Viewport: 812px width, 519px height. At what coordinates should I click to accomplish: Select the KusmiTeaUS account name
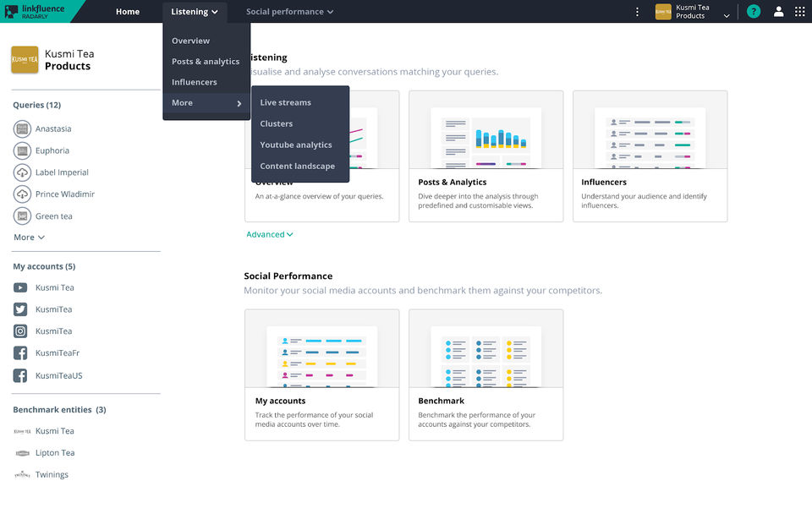[59, 375]
